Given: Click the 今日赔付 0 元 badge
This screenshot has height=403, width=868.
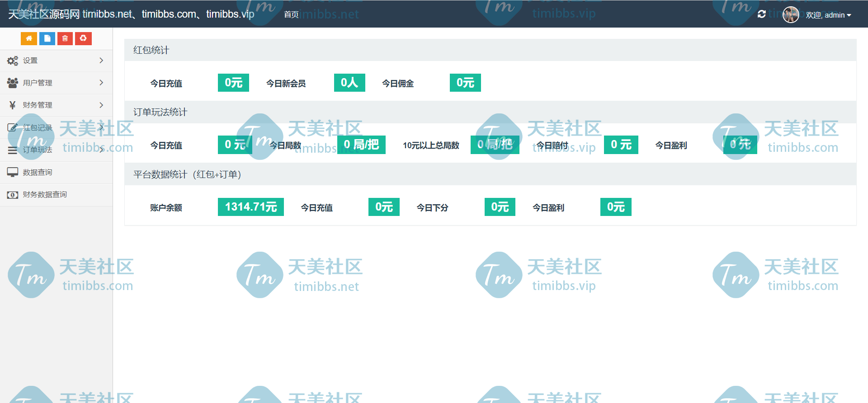Looking at the screenshot, I should [621, 145].
